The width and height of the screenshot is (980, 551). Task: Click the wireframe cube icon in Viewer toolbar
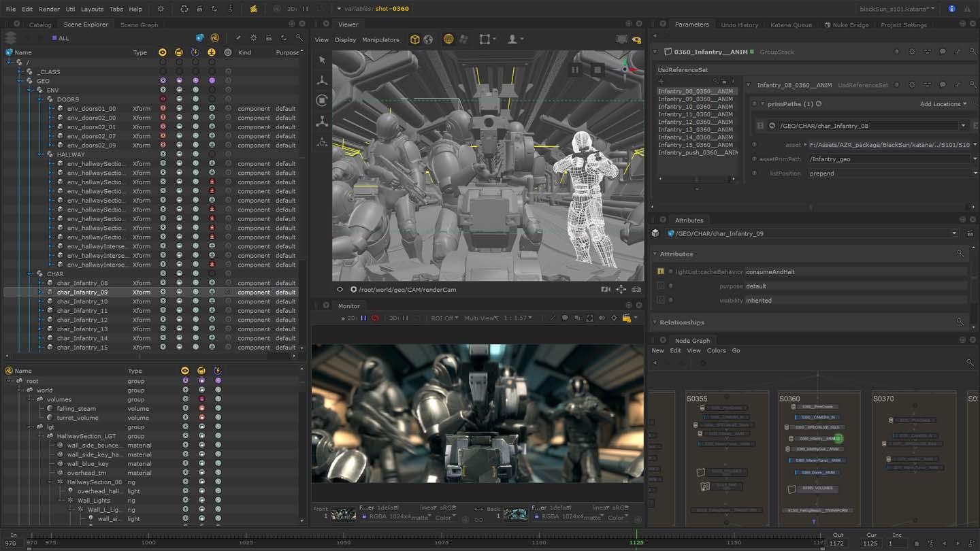coord(414,39)
